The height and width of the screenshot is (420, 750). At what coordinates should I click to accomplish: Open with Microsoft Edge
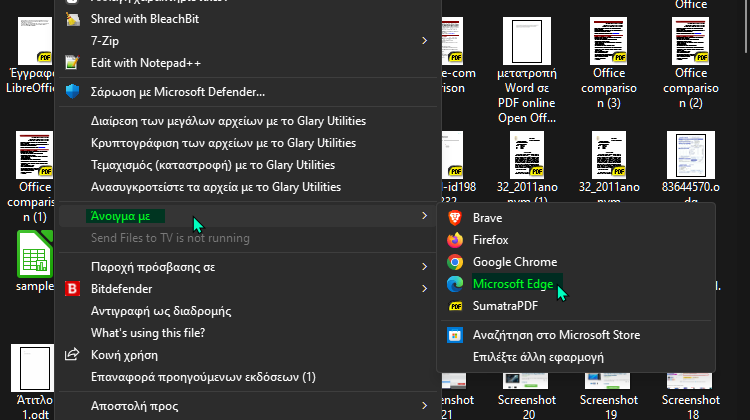(x=576, y=284)
